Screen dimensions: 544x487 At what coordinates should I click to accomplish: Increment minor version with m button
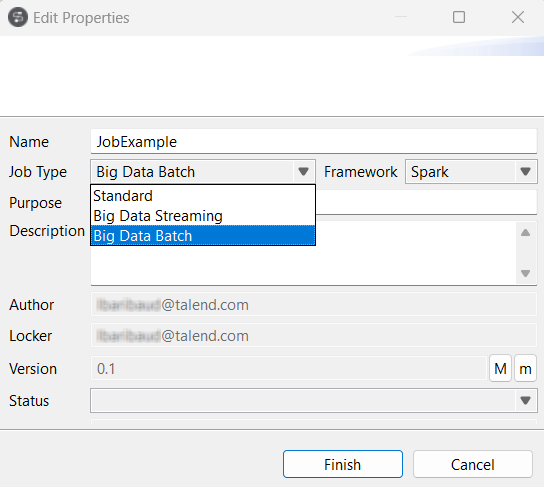pyautogui.click(x=525, y=368)
